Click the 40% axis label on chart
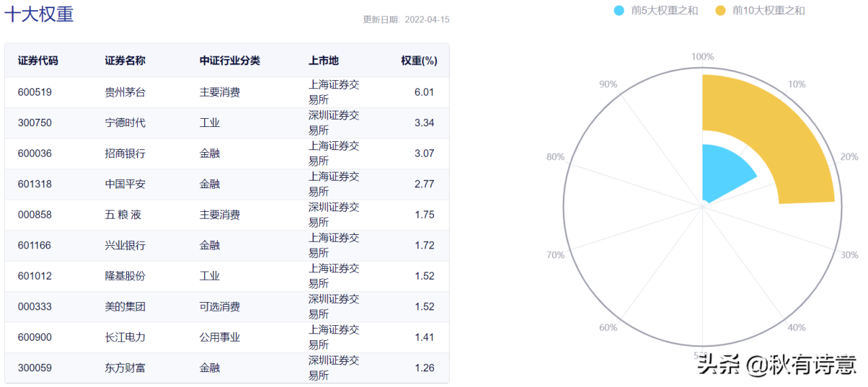Image resolution: width=868 pixels, height=387 pixels. [797, 327]
